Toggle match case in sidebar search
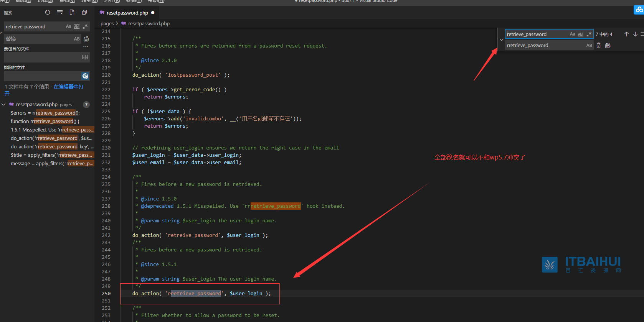The image size is (644, 322). click(68, 26)
